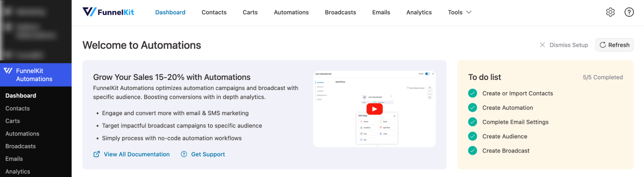Open Complete Email Settings to-do item

pyautogui.click(x=515, y=122)
